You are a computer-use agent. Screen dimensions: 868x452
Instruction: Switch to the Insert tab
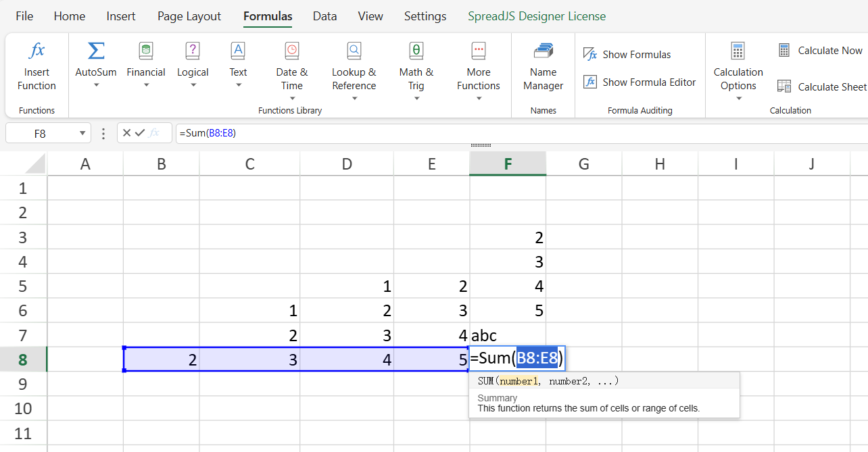pos(121,16)
